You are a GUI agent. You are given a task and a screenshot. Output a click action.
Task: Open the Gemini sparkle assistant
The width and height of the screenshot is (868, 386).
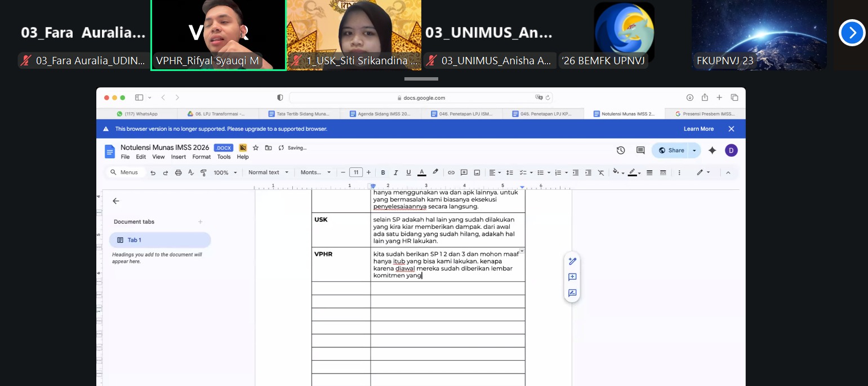[712, 150]
